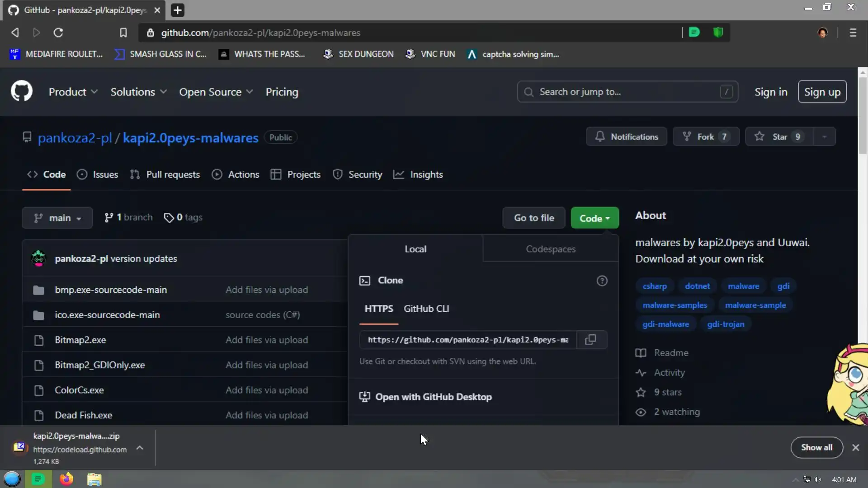This screenshot has height=488, width=868.
Task: Switch clone method to GitHub CLI
Action: pos(426,309)
